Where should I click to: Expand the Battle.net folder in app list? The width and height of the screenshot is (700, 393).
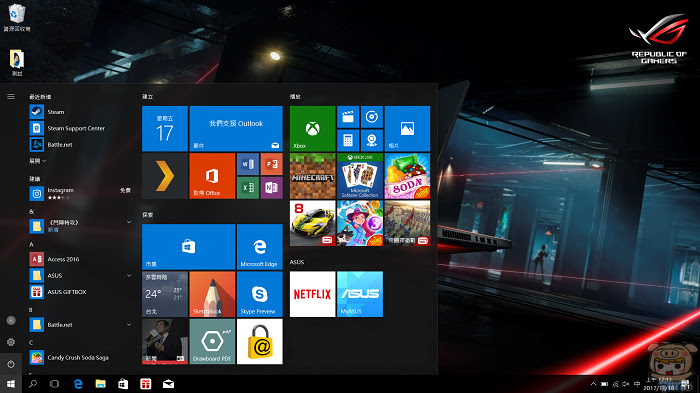tap(129, 325)
